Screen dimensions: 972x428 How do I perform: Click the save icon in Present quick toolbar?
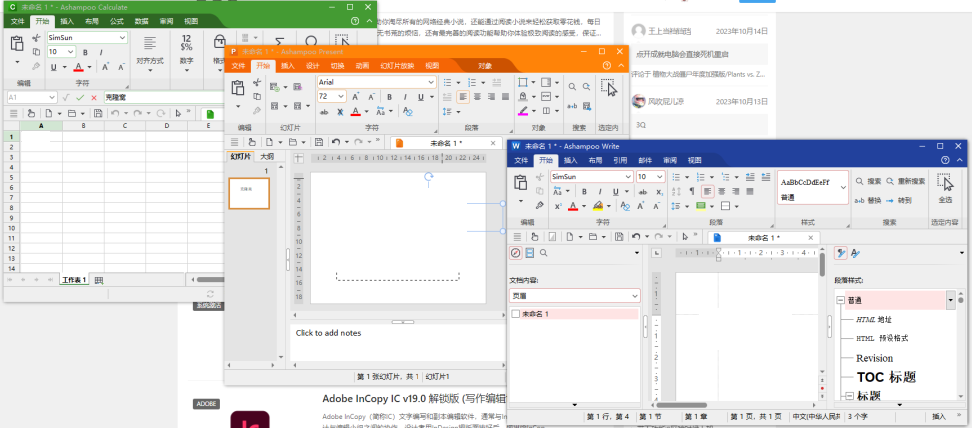319,142
